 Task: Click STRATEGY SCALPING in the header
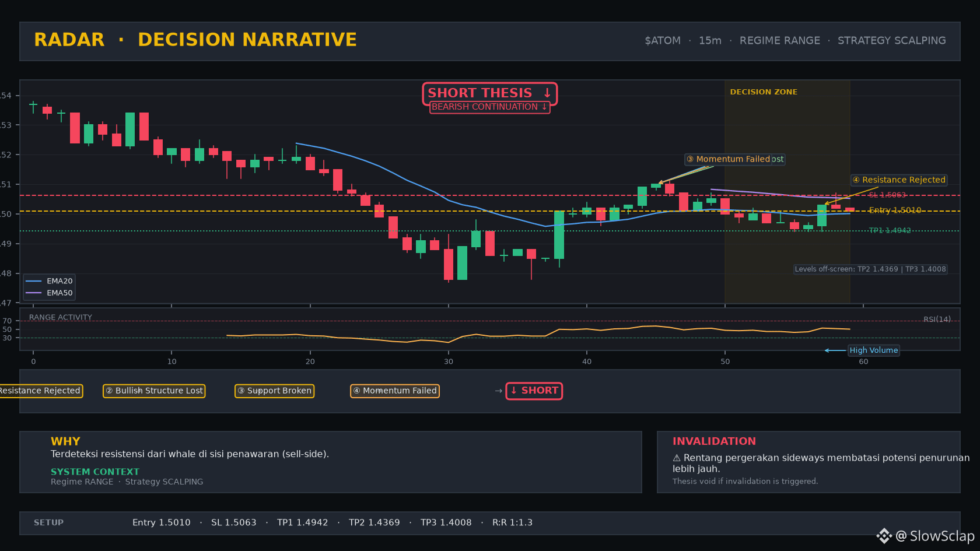(892, 41)
